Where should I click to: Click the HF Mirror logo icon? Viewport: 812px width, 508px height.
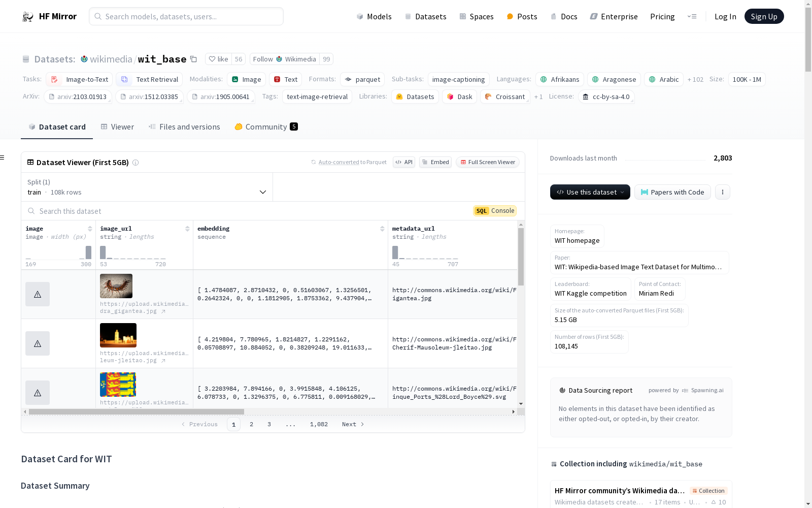click(x=28, y=17)
